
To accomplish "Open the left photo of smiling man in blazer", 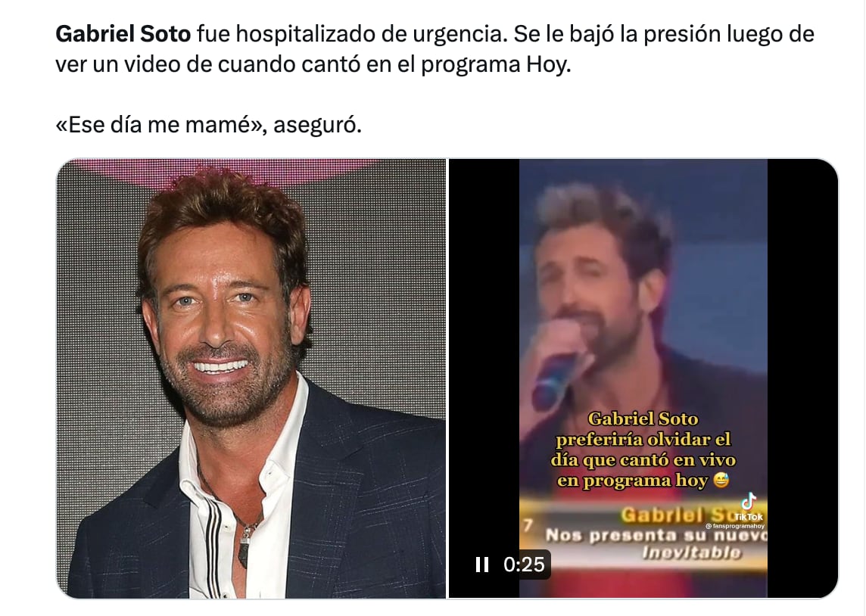I will tap(251, 378).
